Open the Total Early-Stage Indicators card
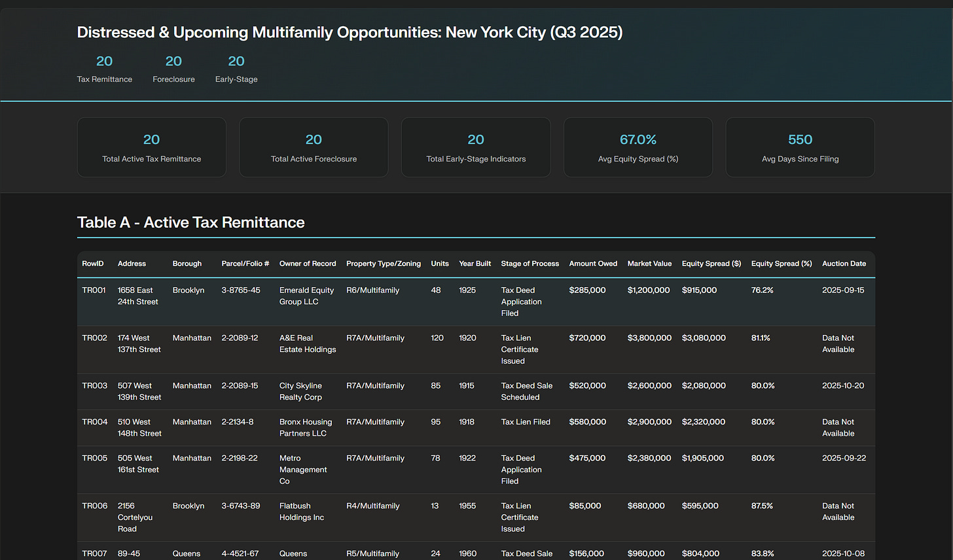The width and height of the screenshot is (953, 560). coord(476,147)
